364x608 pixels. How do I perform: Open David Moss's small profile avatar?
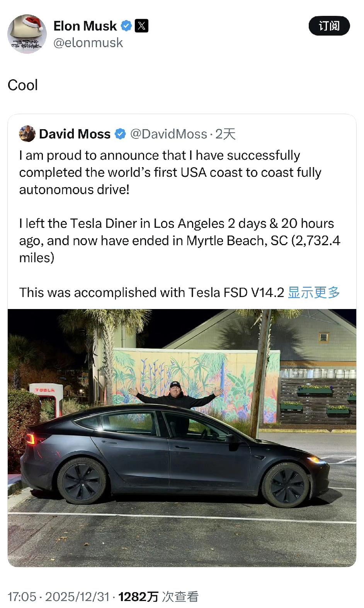point(27,134)
